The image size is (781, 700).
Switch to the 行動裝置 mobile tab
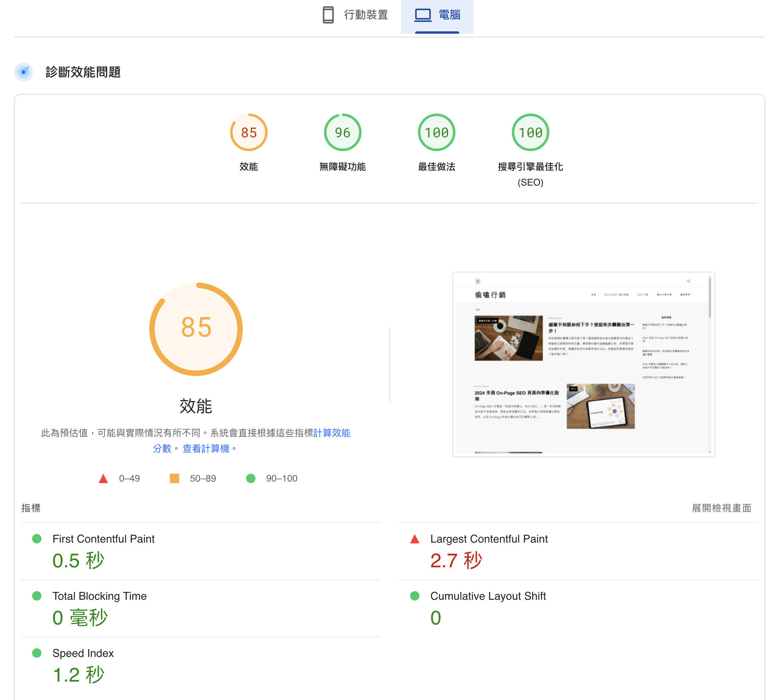(x=355, y=15)
